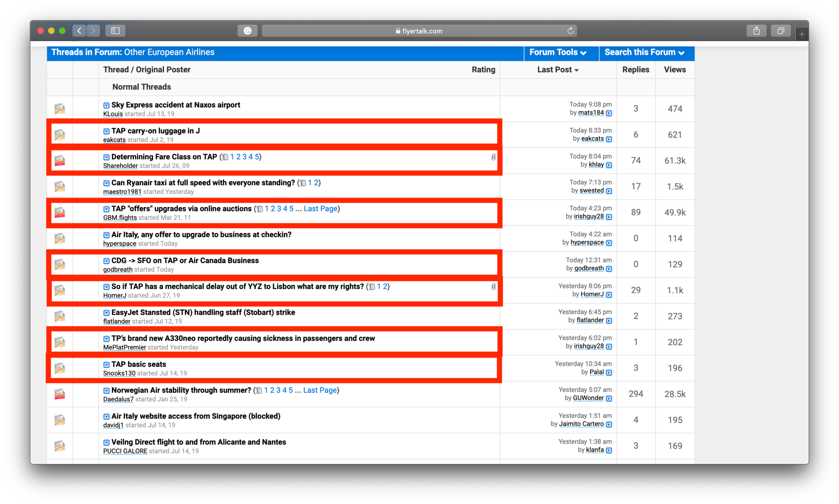Jump to last post by klanfa arrow
The height and width of the screenshot is (504, 839).
[x=609, y=451]
